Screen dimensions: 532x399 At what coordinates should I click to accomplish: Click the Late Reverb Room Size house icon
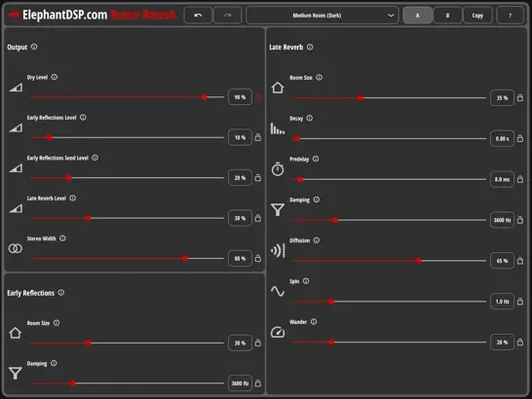(278, 88)
